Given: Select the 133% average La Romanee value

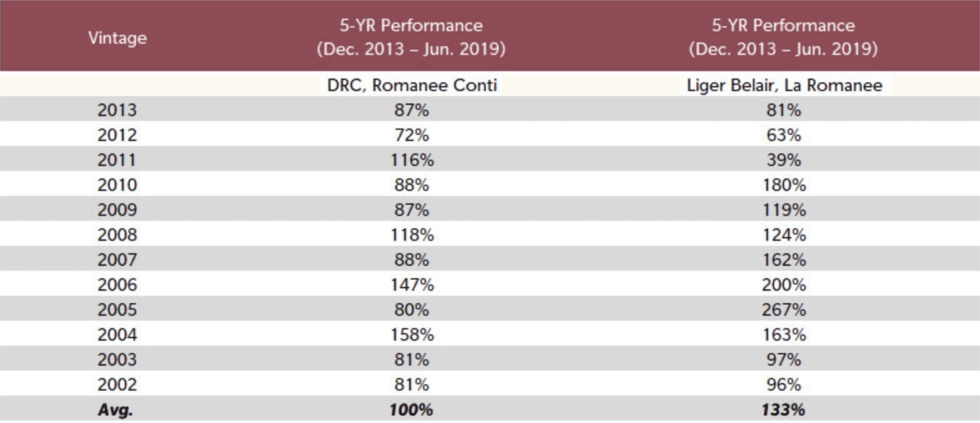Looking at the screenshot, I should pos(783,410).
